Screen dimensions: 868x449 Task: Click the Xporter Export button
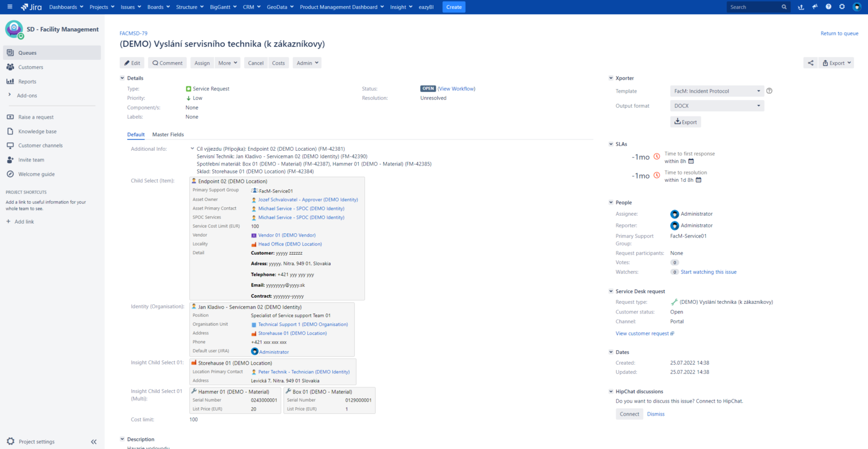coord(685,121)
